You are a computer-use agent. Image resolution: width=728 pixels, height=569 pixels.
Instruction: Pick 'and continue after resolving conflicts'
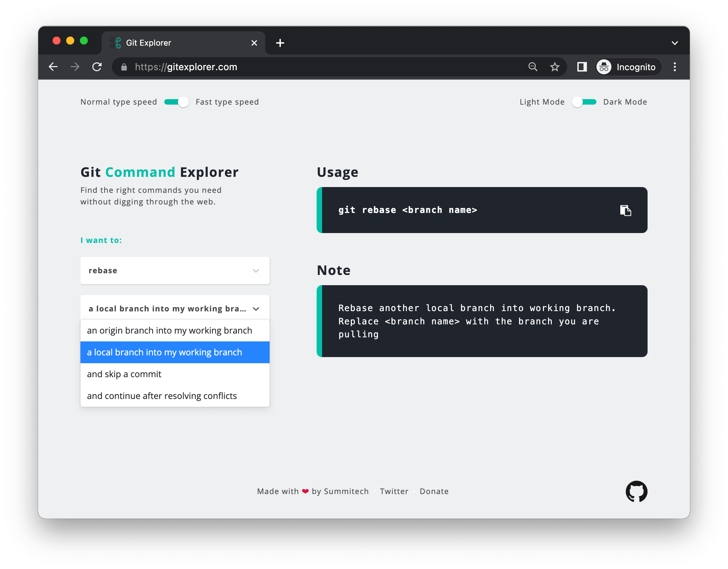tap(162, 396)
